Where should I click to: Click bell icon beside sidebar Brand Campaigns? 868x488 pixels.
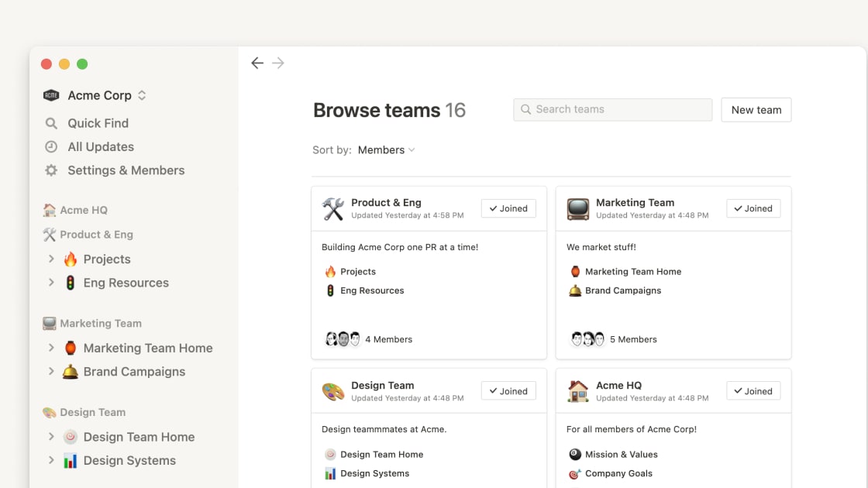tap(71, 372)
